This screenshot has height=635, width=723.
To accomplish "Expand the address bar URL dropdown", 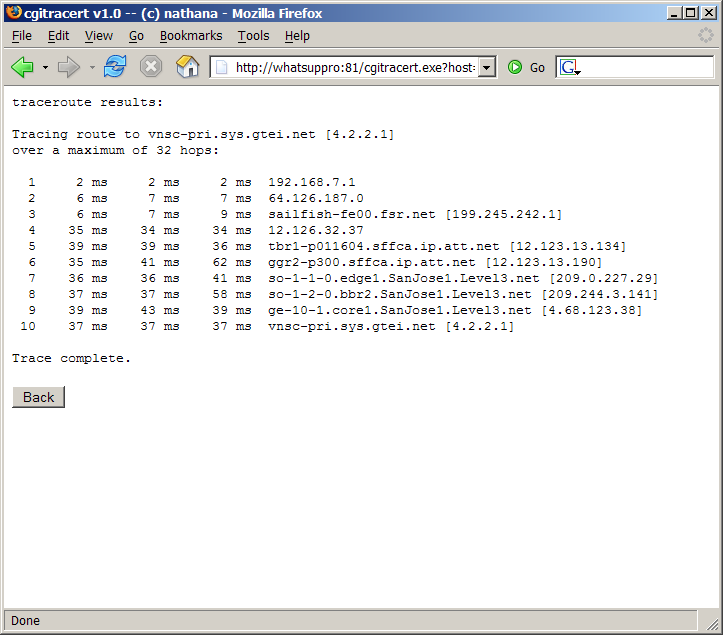I will coord(487,67).
